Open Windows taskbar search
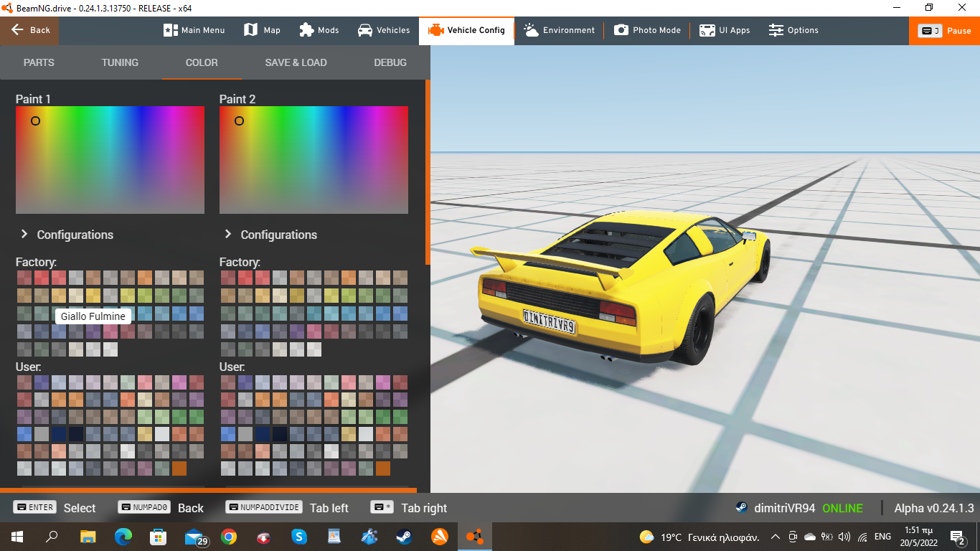 (x=52, y=537)
